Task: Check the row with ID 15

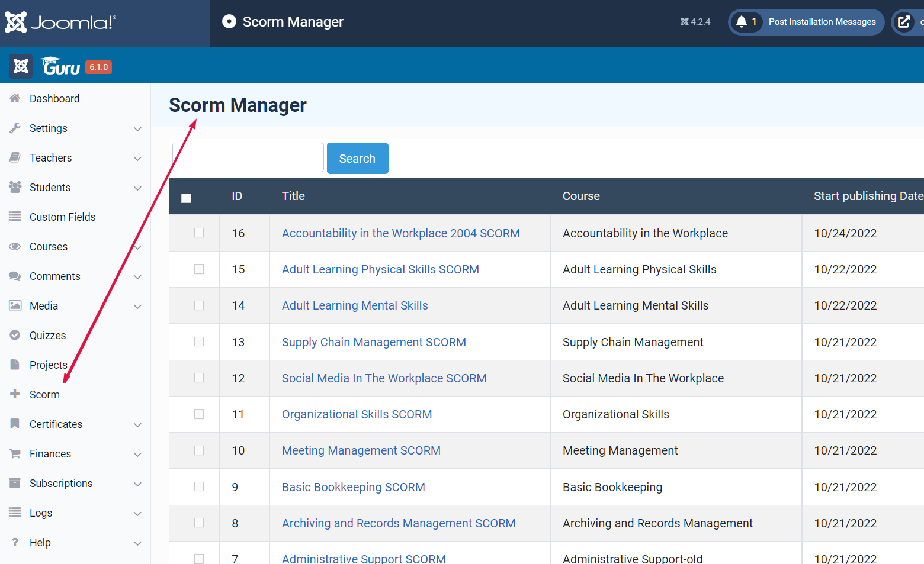Action: click(199, 269)
